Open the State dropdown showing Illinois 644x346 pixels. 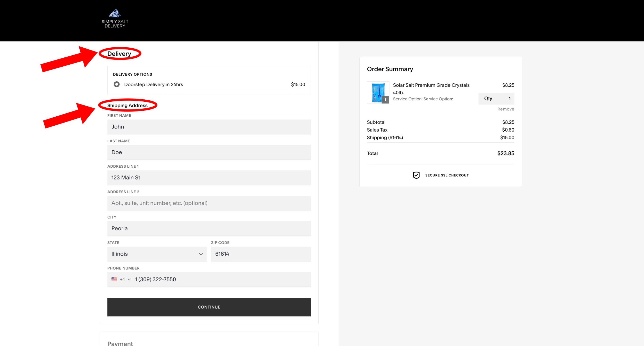[157, 254]
